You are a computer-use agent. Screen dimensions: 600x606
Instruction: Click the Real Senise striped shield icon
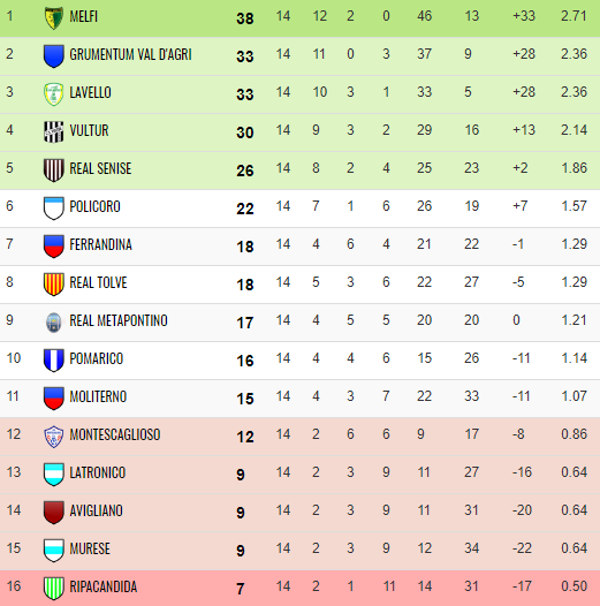[54, 170]
